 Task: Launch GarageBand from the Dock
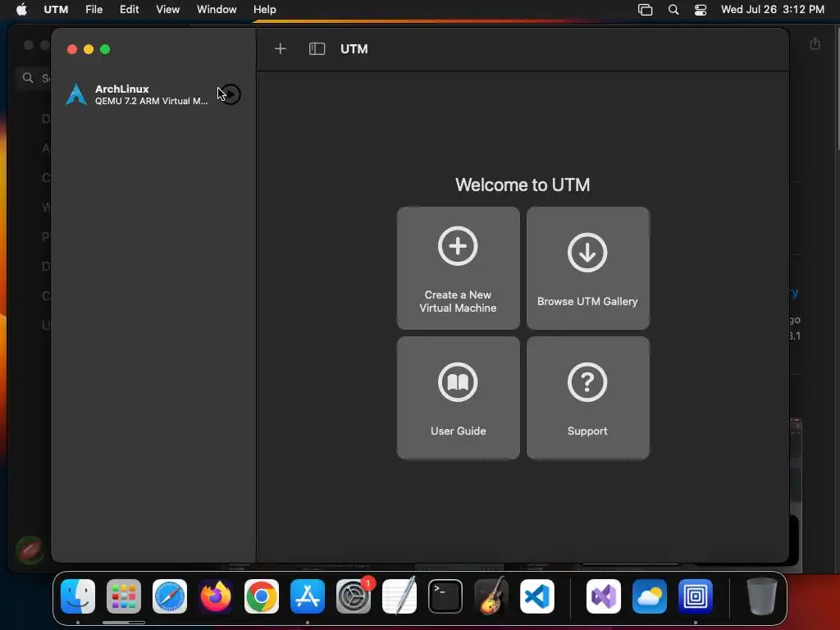pyautogui.click(x=491, y=596)
